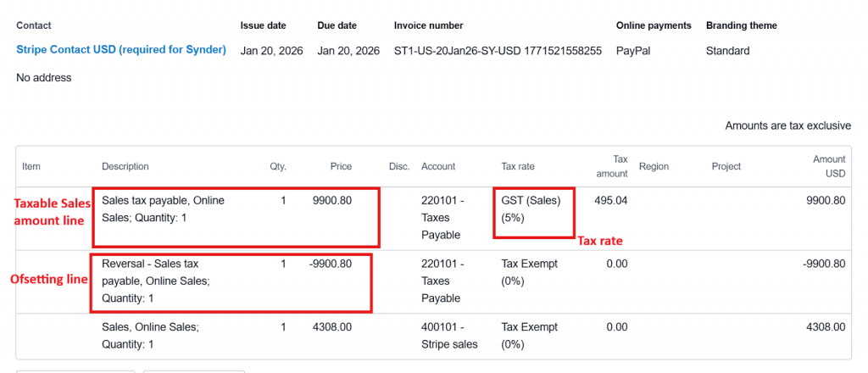Click the Standard branding theme value

tap(727, 51)
